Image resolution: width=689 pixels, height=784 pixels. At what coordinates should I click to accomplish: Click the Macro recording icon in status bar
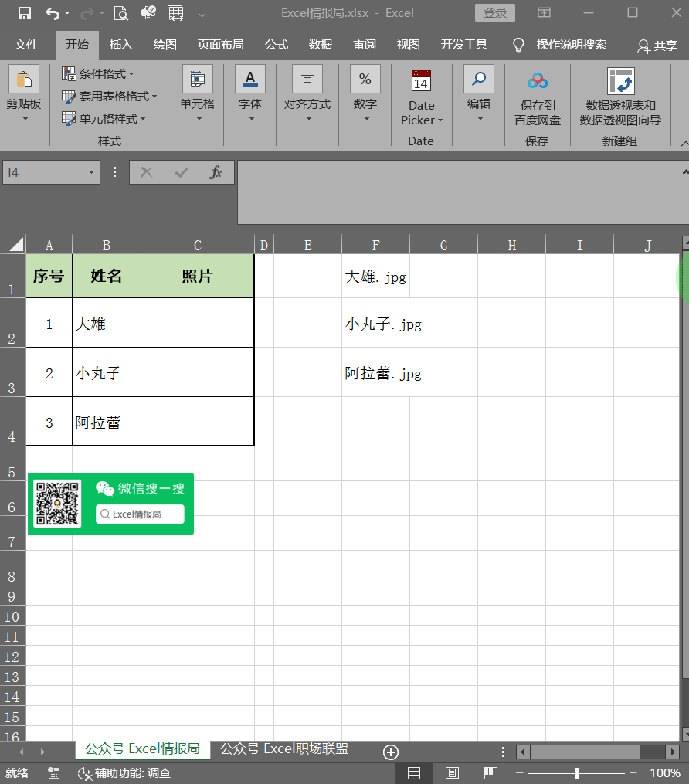click(53, 773)
